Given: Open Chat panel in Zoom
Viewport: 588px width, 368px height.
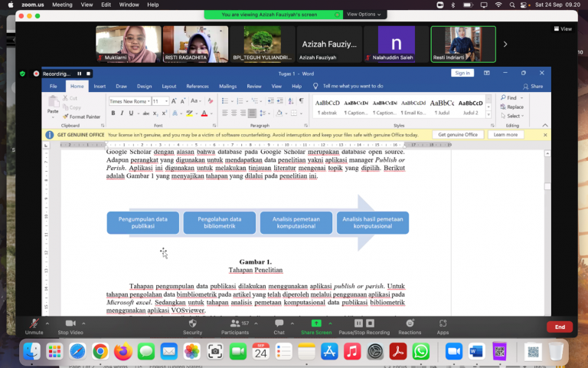Looking at the screenshot, I should 279,327.
